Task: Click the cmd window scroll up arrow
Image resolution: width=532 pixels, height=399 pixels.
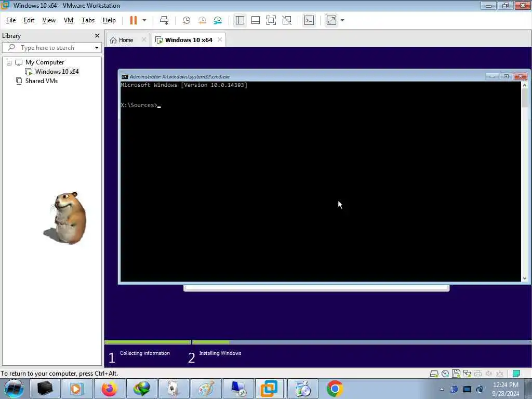Action: click(x=525, y=85)
